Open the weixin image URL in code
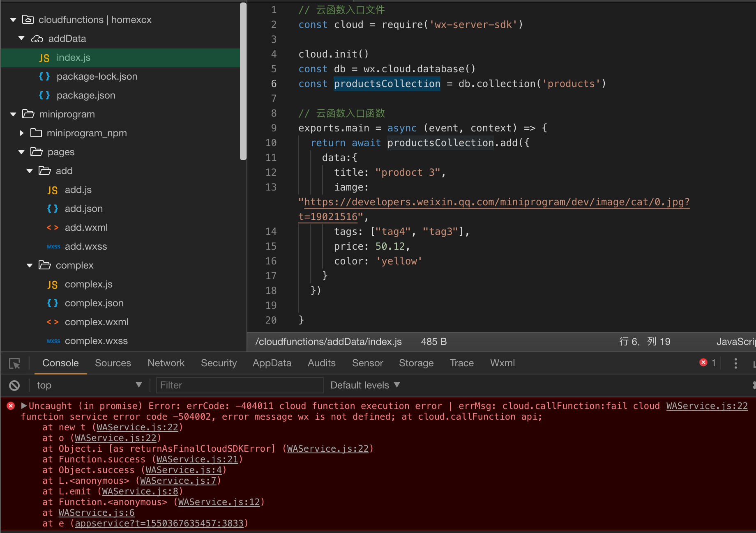The height and width of the screenshot is (533, 756). pos(497,202)
